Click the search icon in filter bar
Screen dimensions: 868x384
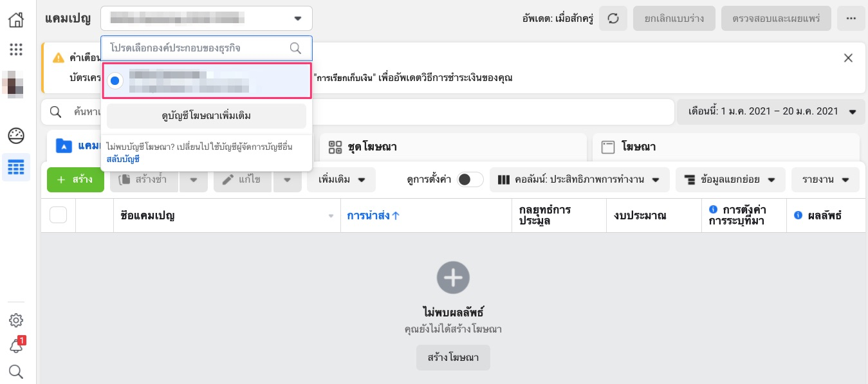click(57, 112)
